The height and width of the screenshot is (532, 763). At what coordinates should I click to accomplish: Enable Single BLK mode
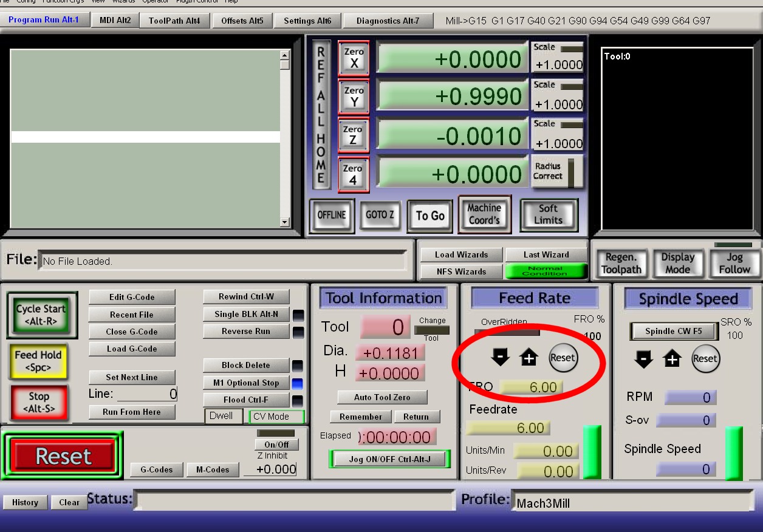coord(246,314)
